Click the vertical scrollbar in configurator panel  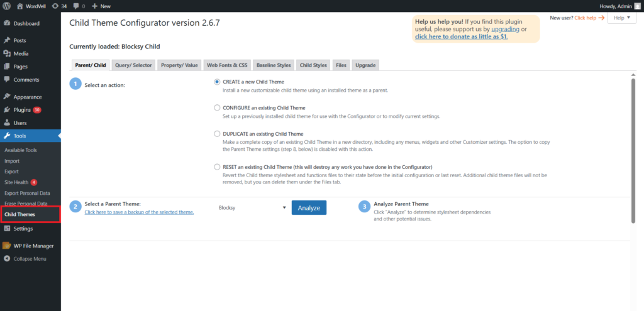point(633,151)
